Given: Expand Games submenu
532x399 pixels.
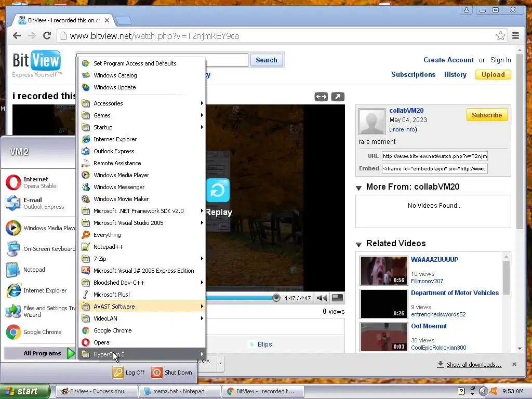Looking at the screenshot, I should tap(142, 115).
